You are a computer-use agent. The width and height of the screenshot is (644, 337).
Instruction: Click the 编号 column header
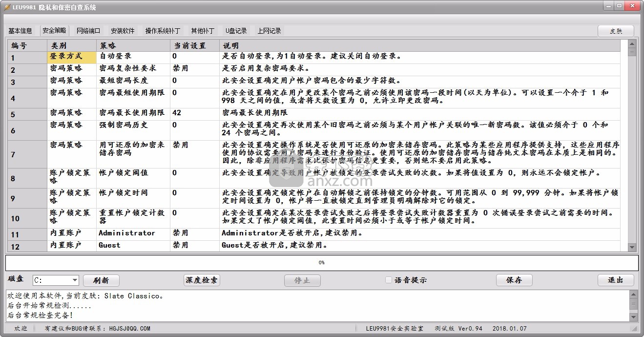pos(27,46)
